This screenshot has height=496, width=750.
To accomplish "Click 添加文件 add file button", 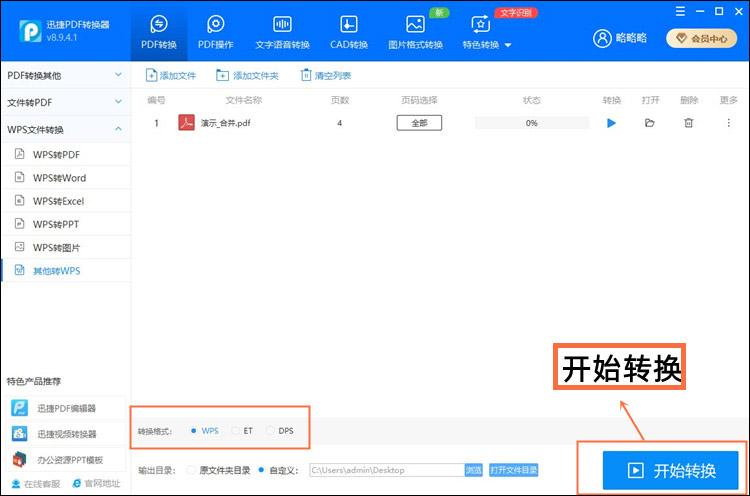I will [171, 75].
